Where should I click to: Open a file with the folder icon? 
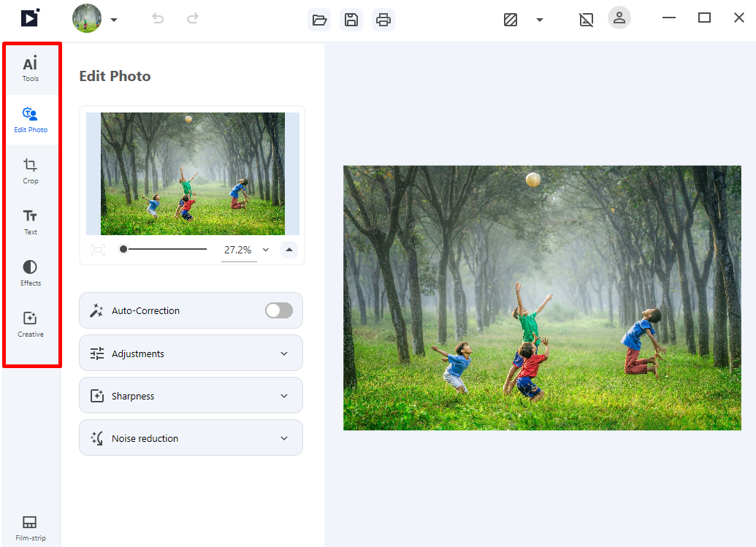[x=319, y=20]
